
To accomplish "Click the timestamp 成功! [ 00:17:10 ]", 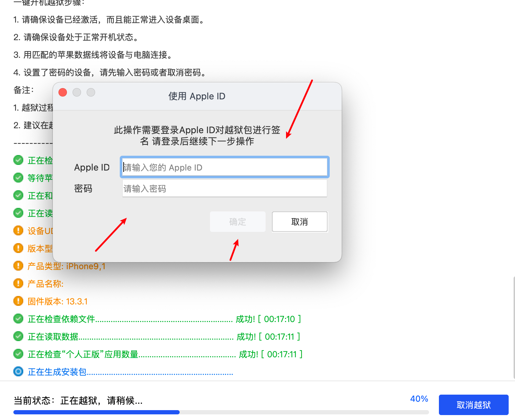I will (x=268, y=319).
